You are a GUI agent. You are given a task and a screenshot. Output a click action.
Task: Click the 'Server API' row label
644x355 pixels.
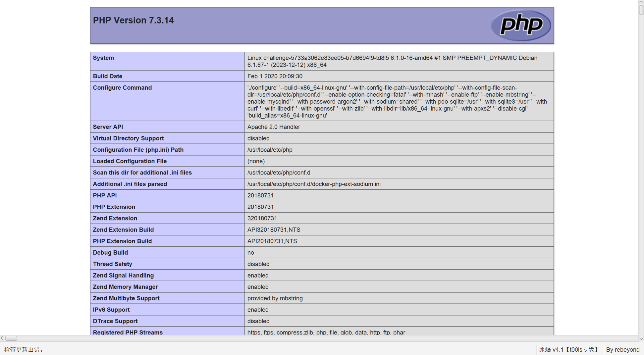click(x=108, y=127)
